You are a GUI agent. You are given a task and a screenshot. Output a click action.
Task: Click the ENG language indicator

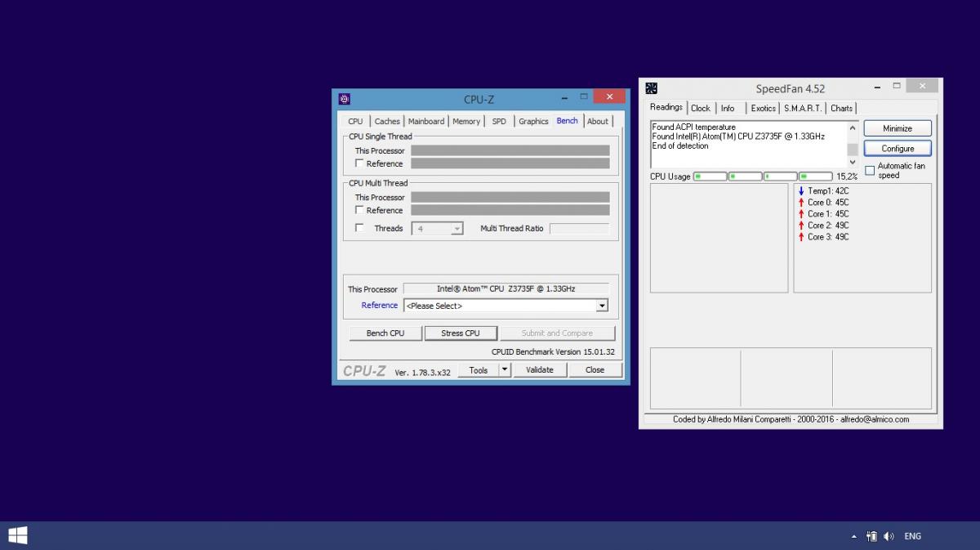coord(913,536)
